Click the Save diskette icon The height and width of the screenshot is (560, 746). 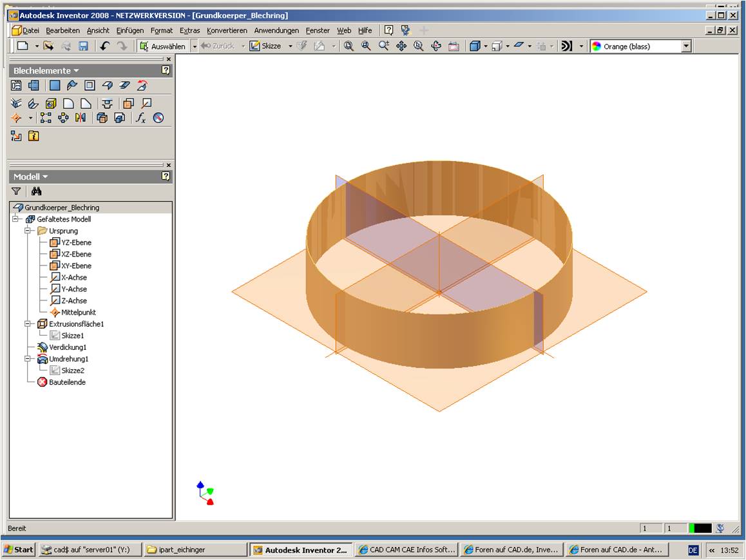83,46
